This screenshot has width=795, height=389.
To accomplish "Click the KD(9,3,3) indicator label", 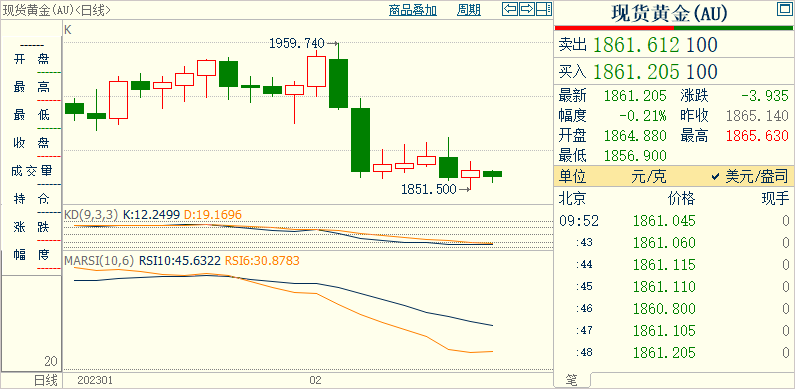I will click(91, 215).
